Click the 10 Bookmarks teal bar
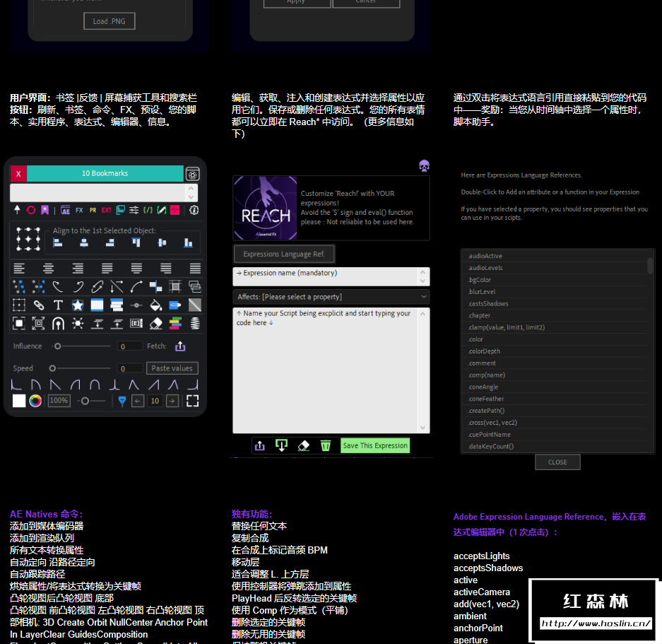The width and height of the screenshot is (662, 644). pyautogui.click(x=105, y=174)
